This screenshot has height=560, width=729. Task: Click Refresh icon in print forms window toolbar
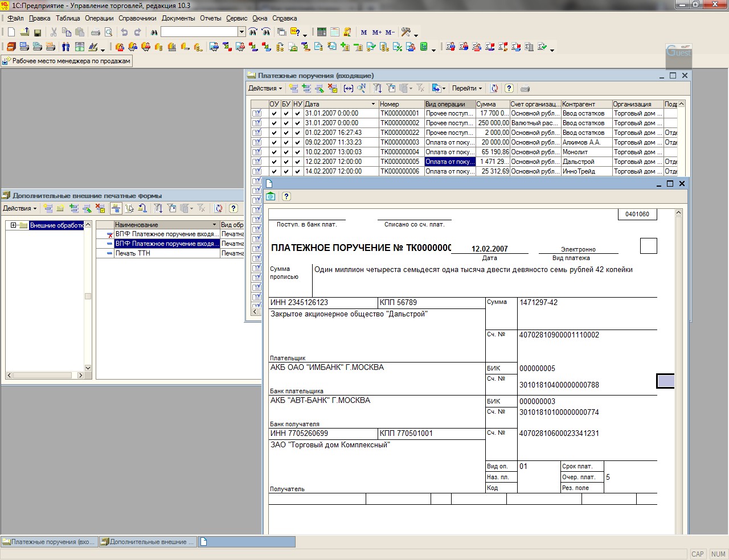218,208
